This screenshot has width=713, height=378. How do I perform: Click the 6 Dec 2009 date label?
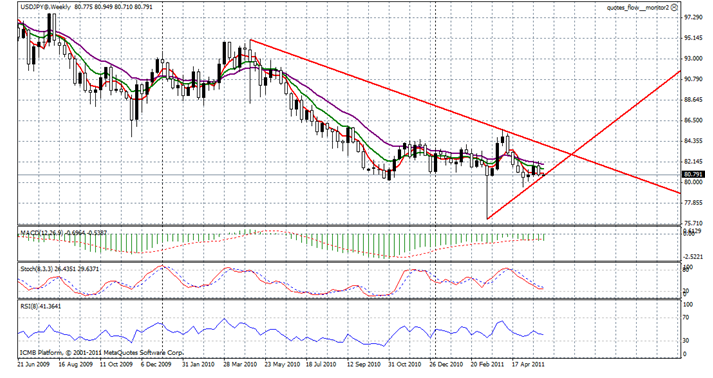coord(156,364)
